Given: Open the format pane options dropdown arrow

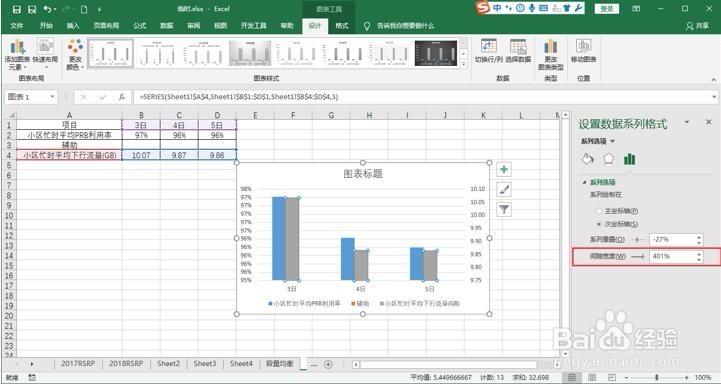Looking at the screenshot, I should pyautogui.click(x=687, y=122).
